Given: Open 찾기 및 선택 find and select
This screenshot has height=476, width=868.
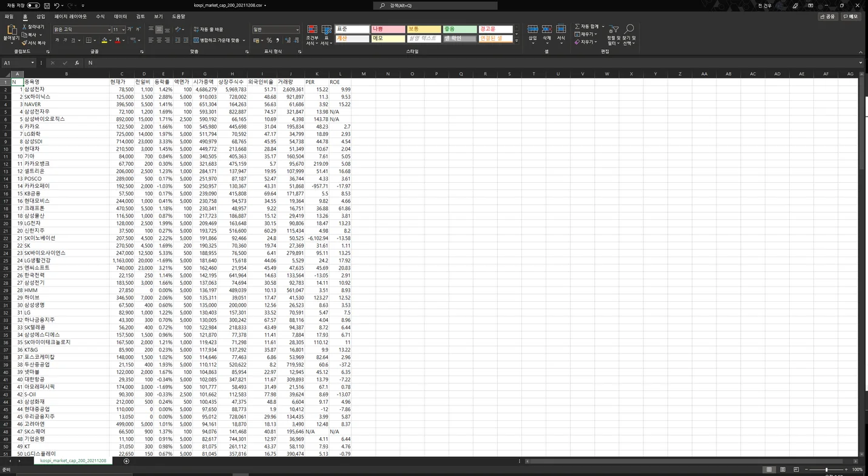Looking at the screenshot, I should pos(629,35).
